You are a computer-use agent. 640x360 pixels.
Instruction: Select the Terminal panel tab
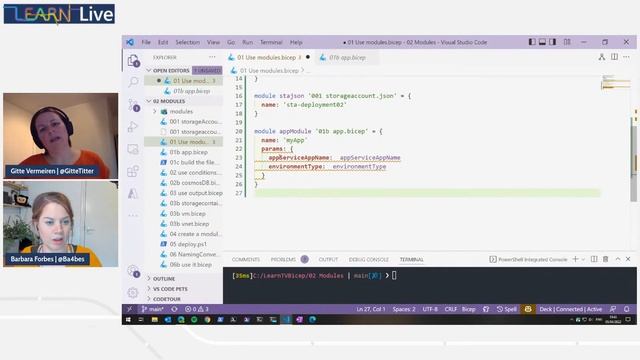click(411, 260)
